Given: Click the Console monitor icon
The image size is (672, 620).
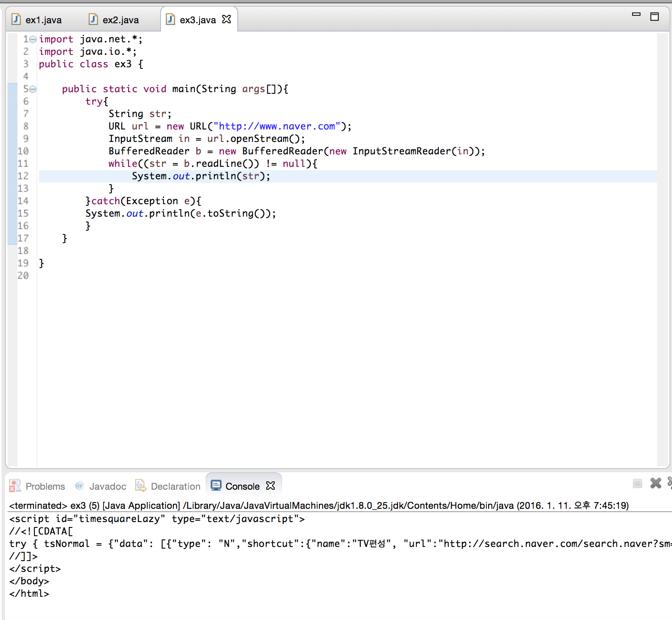Looking at the screenshot, I should (216, 485).
